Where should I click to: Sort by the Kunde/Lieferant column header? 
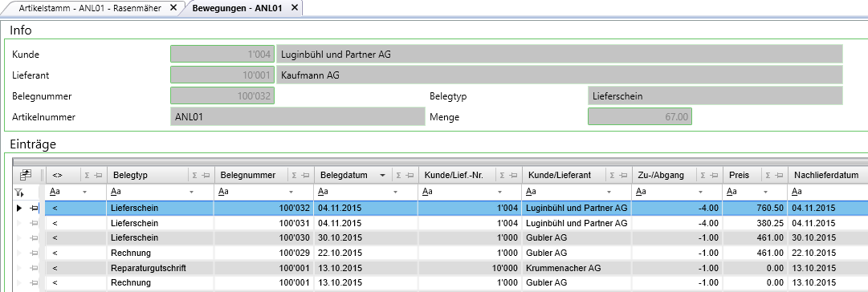[x=560, y=176]
